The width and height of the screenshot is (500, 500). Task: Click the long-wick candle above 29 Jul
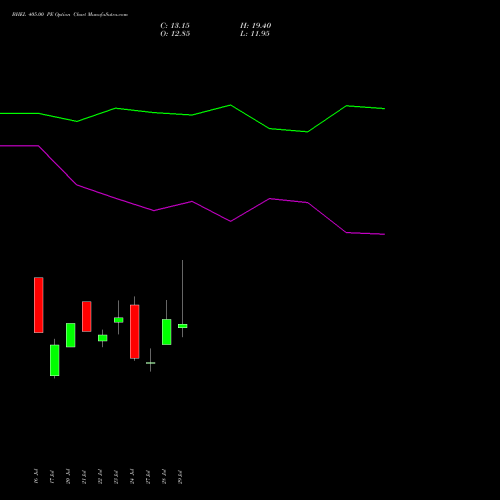[x=183, y=326]
